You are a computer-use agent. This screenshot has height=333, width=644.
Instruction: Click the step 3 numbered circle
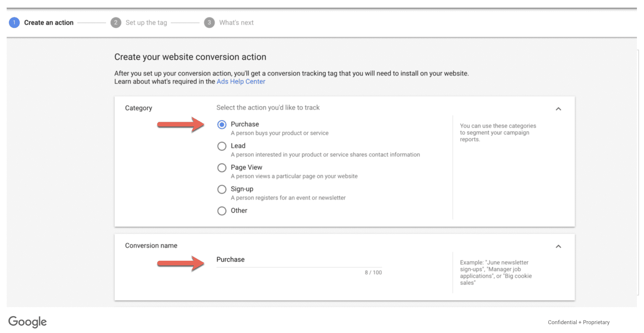(x=209, y=22)
